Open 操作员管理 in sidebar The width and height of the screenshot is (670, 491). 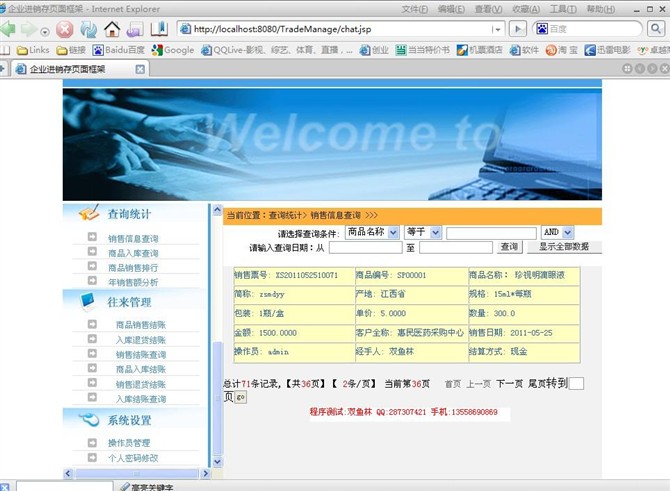pyautogui.click(x=129, y=443)
